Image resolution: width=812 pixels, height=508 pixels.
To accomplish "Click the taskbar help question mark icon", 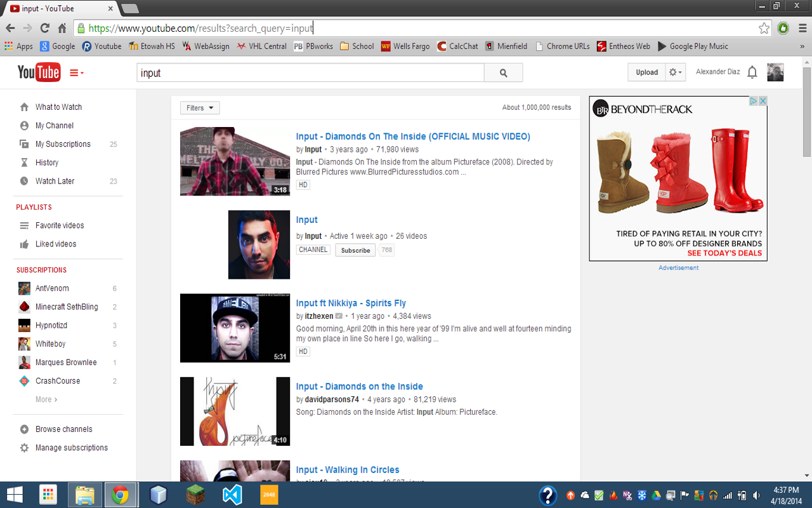I will point(548,495).
